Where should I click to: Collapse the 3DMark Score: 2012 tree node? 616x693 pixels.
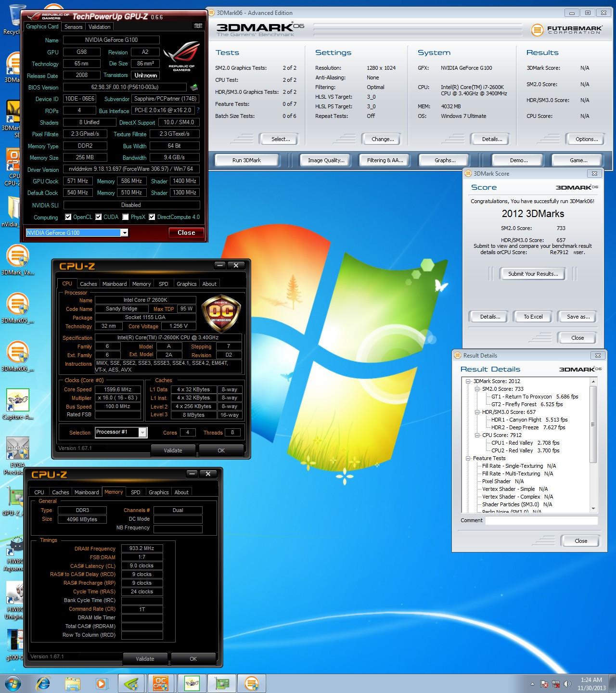pos(468,381)
